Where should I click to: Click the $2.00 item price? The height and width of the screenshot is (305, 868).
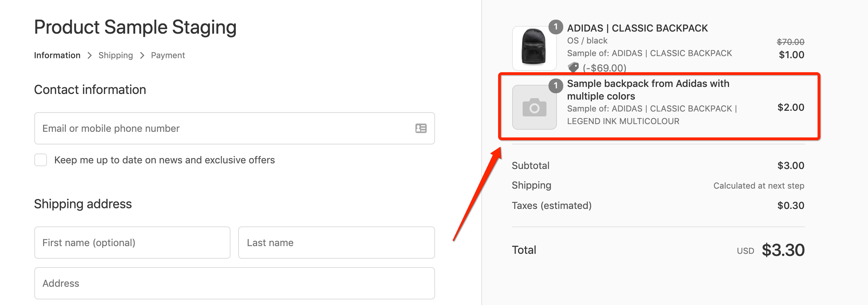coord(791,107)
